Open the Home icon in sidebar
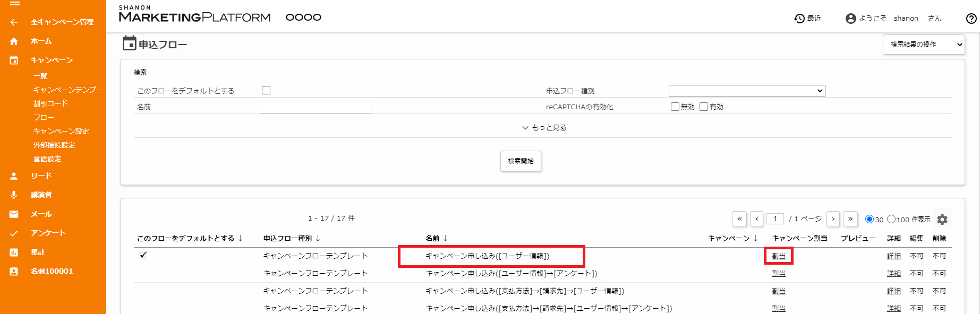Screen dimensions: 980x314 pyautogui.click(x=14, y=41)
